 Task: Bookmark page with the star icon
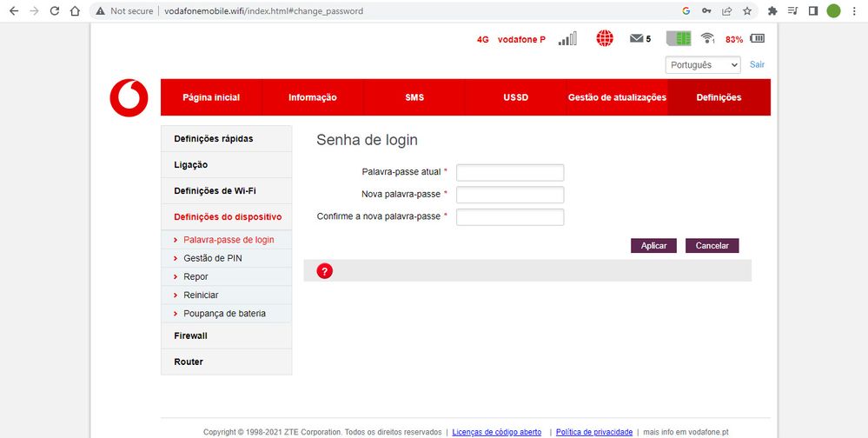click(746, 11)
